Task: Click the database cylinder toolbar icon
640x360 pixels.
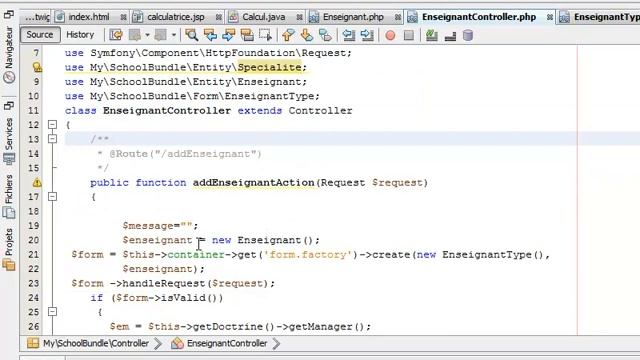Action: 468,36
